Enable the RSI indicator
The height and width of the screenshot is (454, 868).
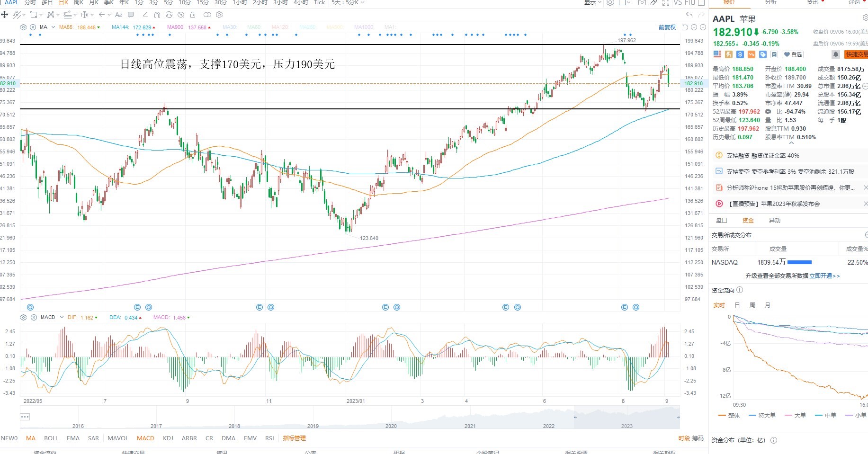pyautogui.click(x=269, y=438)
